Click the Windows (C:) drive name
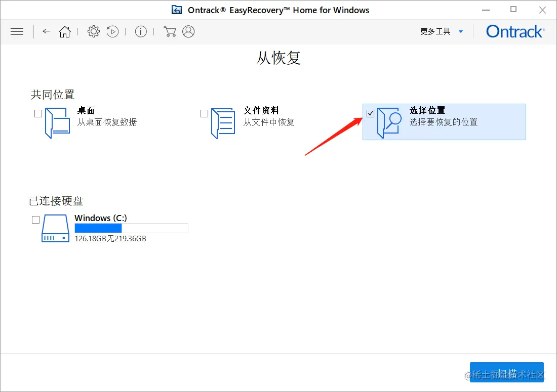Viewport: 557px width, 392px height. click(101, 218)
